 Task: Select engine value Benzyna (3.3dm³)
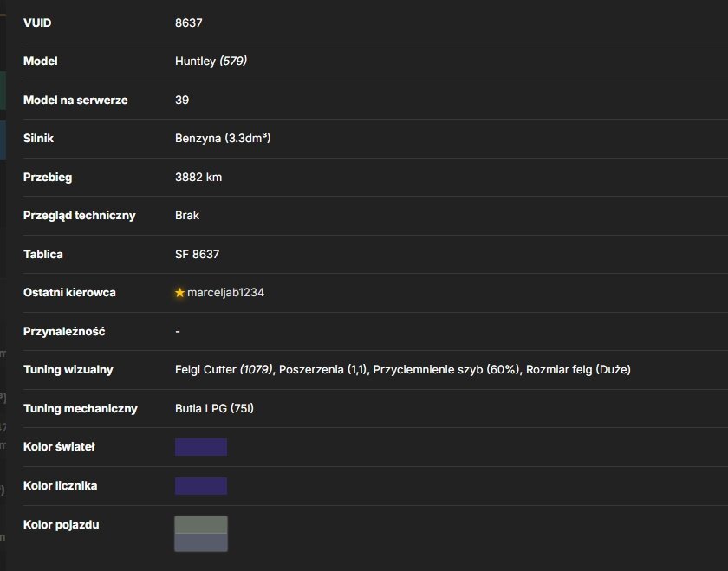(x=223, y=139)
